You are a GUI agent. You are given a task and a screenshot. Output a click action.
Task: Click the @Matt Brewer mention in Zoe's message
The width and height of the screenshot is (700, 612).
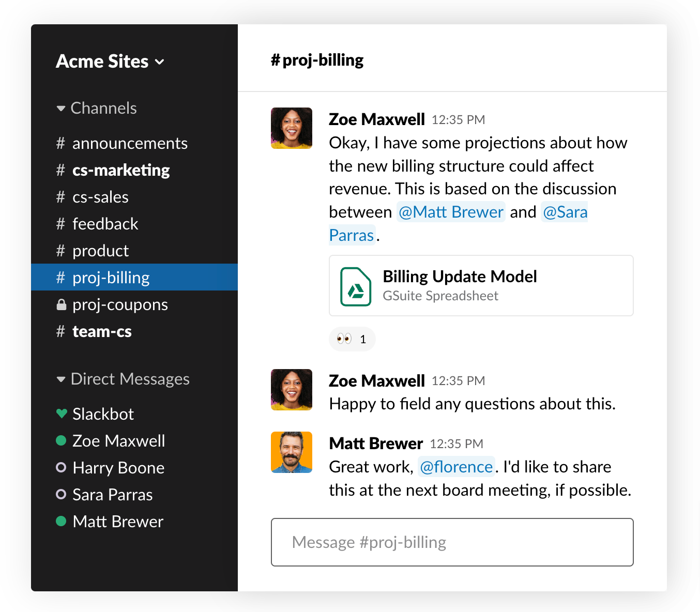(x=450, y=211)
